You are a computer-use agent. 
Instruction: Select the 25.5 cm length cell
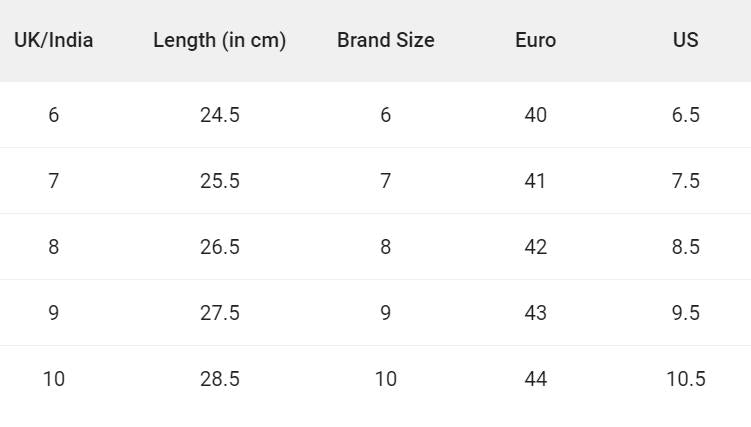pos(219,181)
